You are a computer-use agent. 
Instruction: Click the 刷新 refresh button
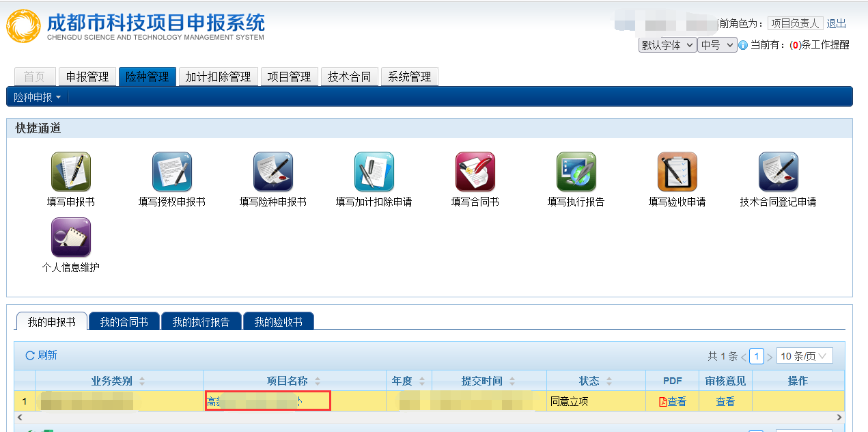point(41,355)
